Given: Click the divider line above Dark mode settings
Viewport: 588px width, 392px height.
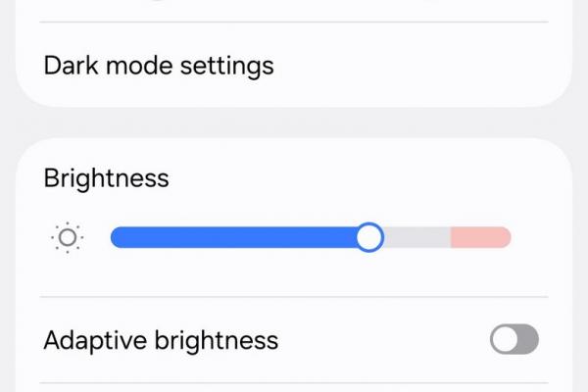Looking at the screenshot, I should [x=294, y=23].
